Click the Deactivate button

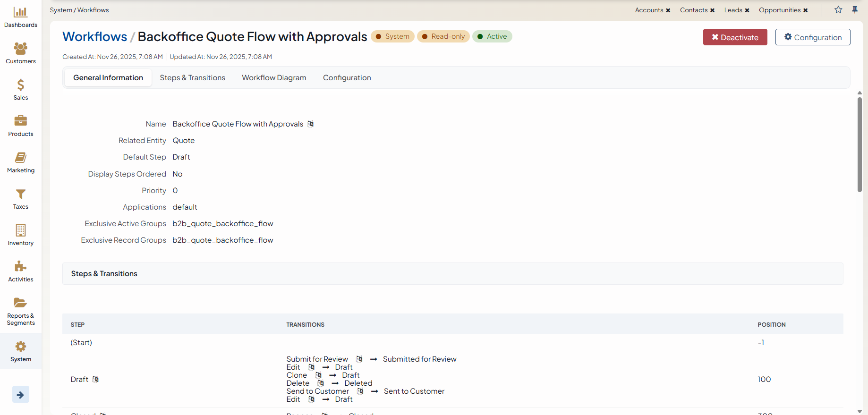(735, 37)
